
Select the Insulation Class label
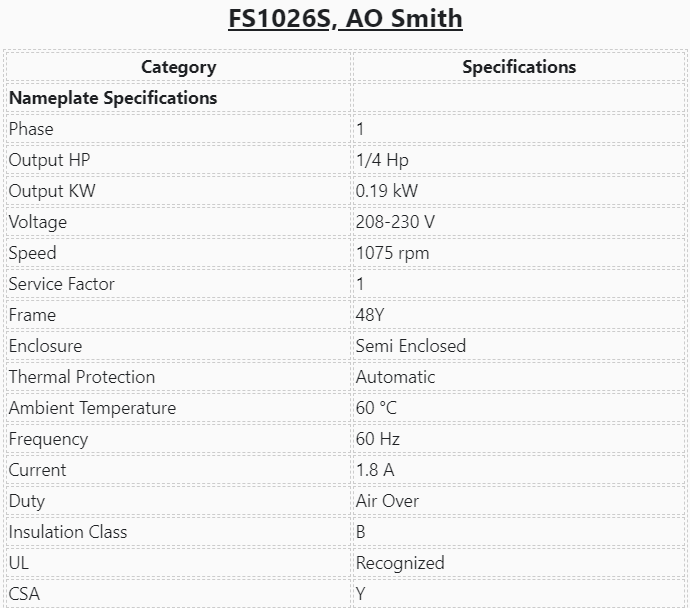[68, 532]
